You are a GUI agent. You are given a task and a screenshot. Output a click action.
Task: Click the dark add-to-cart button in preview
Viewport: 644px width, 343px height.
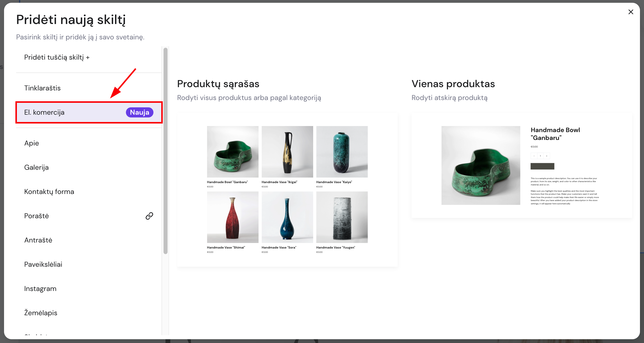pyautogui.click(x=542, y=166)
